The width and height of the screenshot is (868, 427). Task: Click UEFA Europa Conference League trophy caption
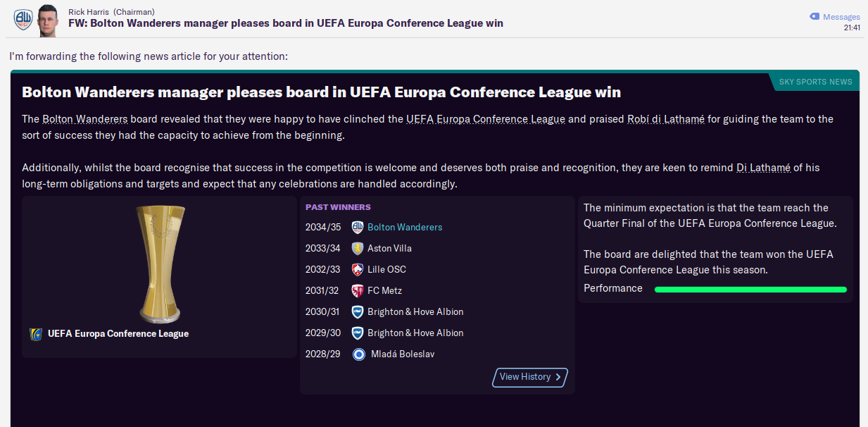click(118, 334)
